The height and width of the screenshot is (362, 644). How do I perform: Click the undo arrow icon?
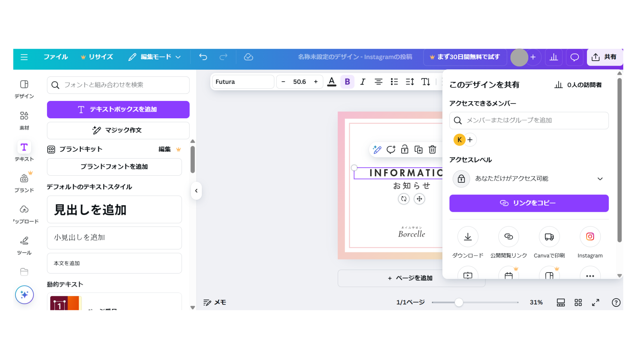point(203,57)
